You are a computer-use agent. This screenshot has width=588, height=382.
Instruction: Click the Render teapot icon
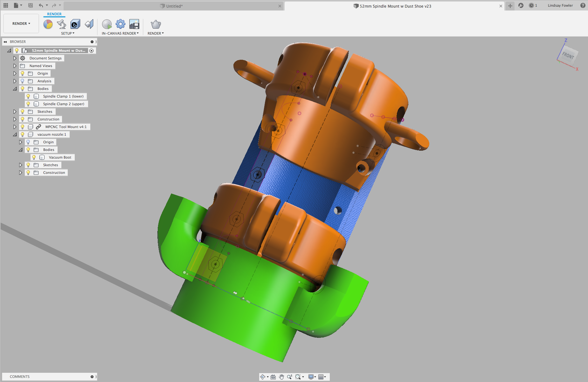pyautogui.click(x=156, y=24)
